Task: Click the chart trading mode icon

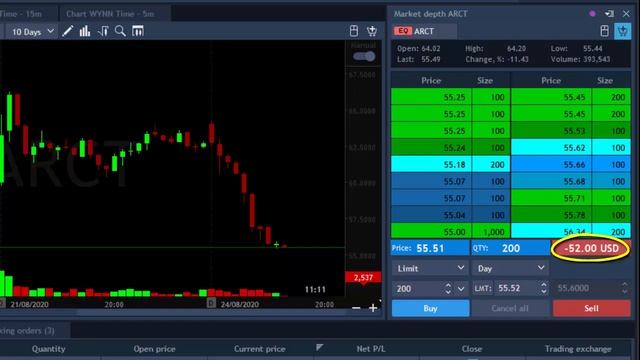Action: (371, 31)
